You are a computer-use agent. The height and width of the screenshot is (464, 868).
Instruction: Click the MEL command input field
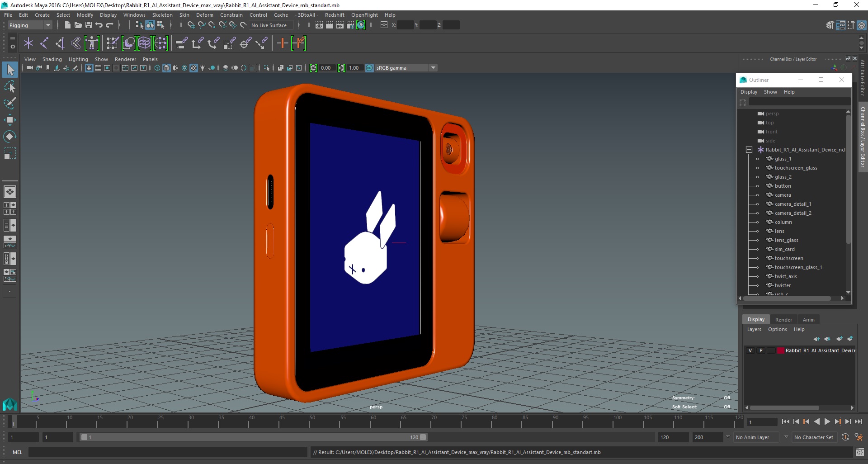[x=168, y=452]
